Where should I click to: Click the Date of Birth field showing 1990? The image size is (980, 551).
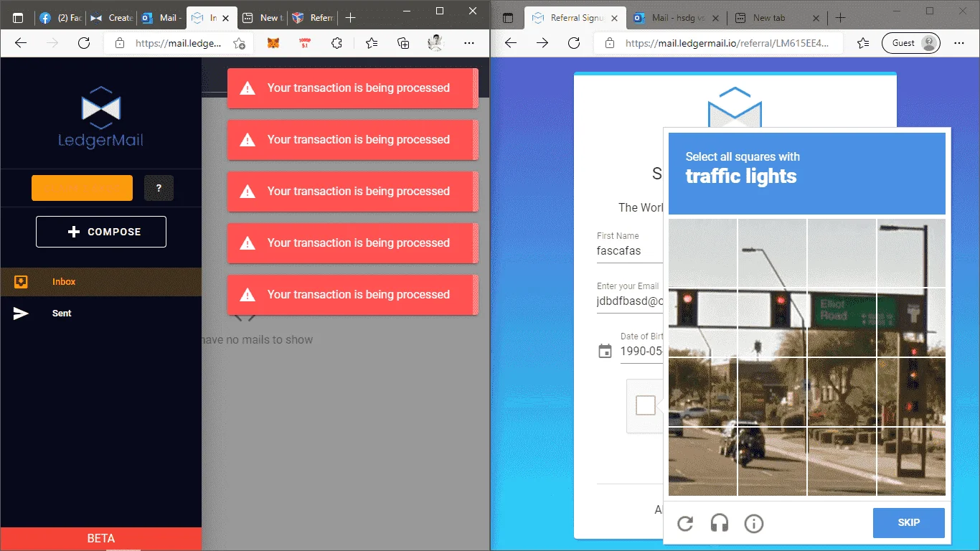coord(642,352)
